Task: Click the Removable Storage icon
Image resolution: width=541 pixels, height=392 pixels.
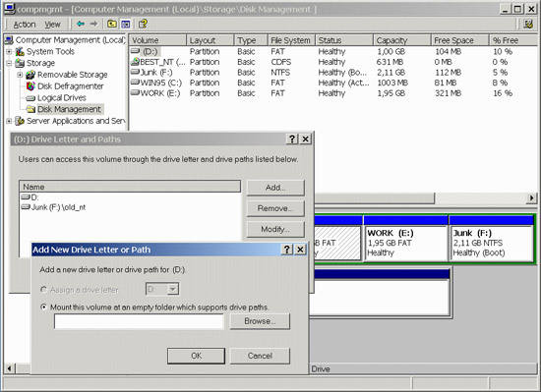Action: pos(30,75)
